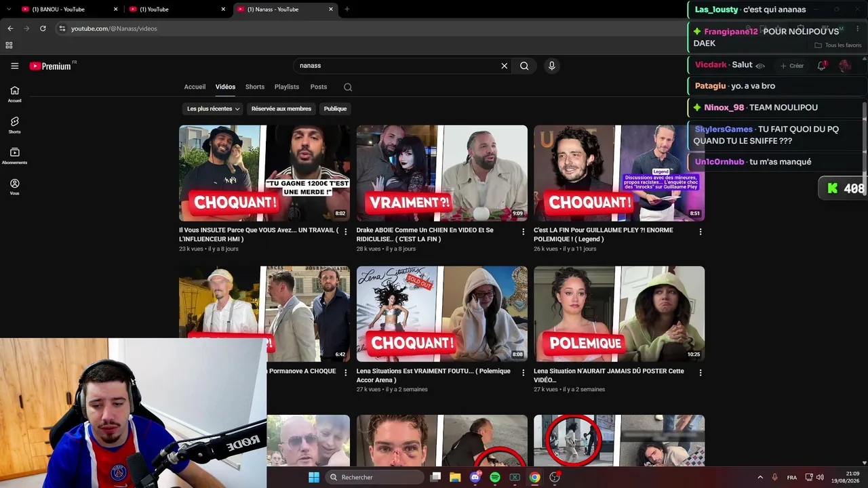Image resolution: width=868 pixels, height=488 pixels.
Task: Search within the Nanass channel
Action: pyautogui.click(x=348, y=87)
